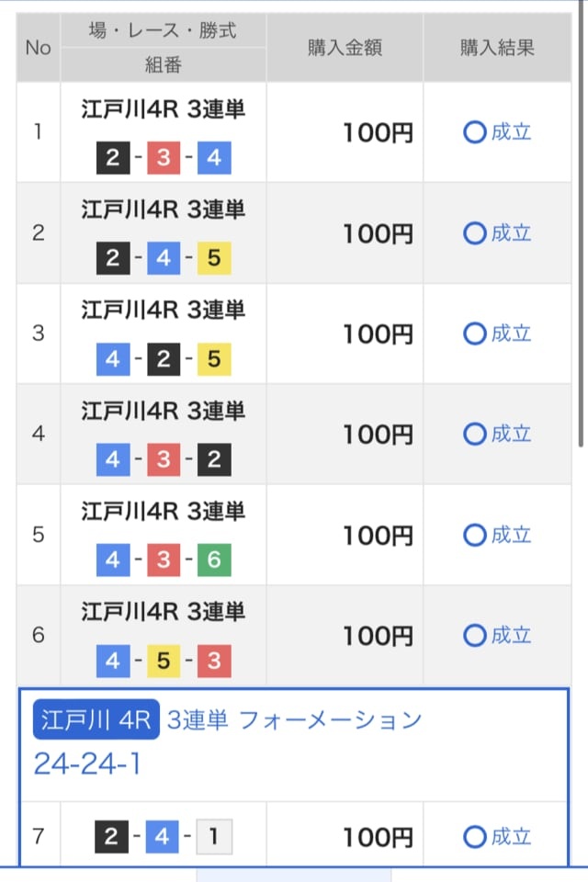Click the 組番 sub-header cell
The height and width of the screenshot is (882, 588).
click(163, 65)
